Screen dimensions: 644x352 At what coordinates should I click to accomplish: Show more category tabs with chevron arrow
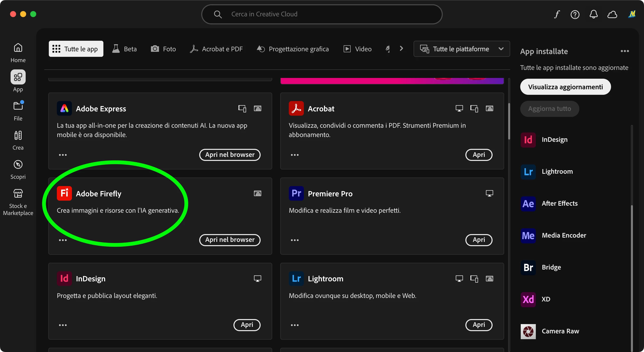pos(401,48)
